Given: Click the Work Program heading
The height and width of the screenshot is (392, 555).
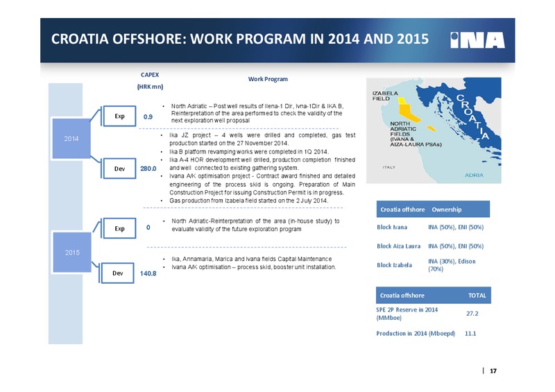Looking at the screenshot, I should [268, 79].
